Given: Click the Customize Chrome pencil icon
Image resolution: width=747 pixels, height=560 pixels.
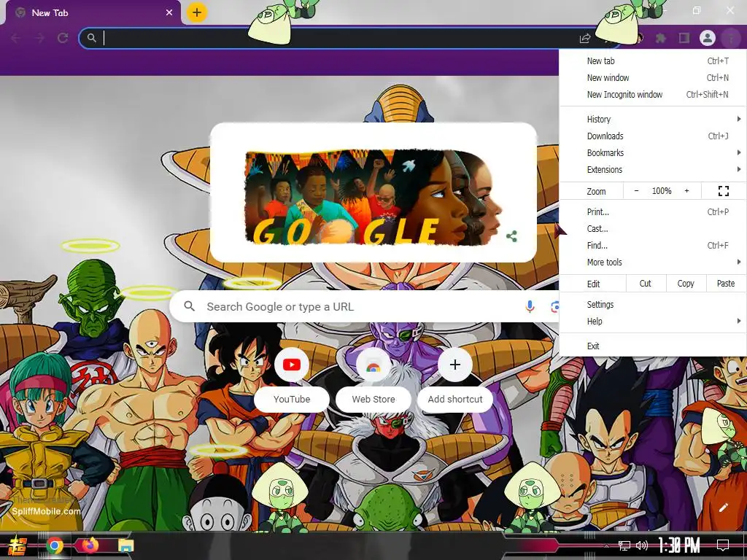Looking at the screenshot, I should (x=723, y=507).
